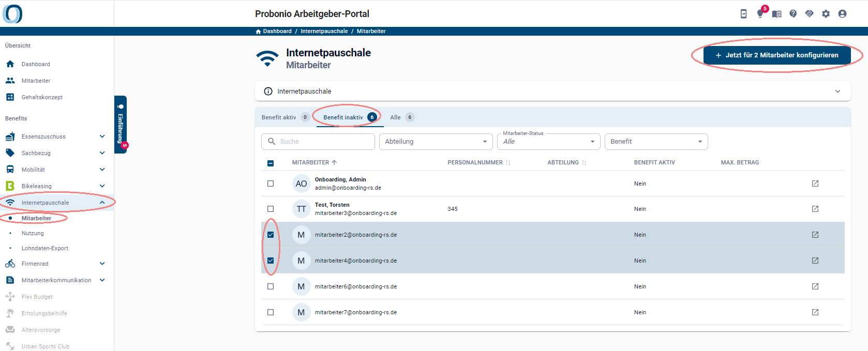Open the help question mark icon
The height and width of the screenshot is (351, 868).
point(793,14)
